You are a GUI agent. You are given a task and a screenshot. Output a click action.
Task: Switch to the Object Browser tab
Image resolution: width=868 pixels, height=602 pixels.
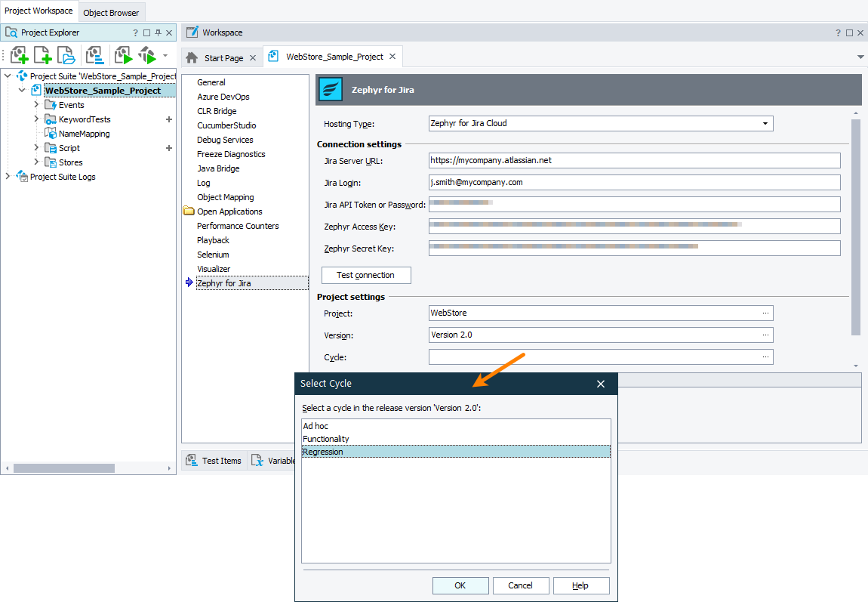(111, 12)
